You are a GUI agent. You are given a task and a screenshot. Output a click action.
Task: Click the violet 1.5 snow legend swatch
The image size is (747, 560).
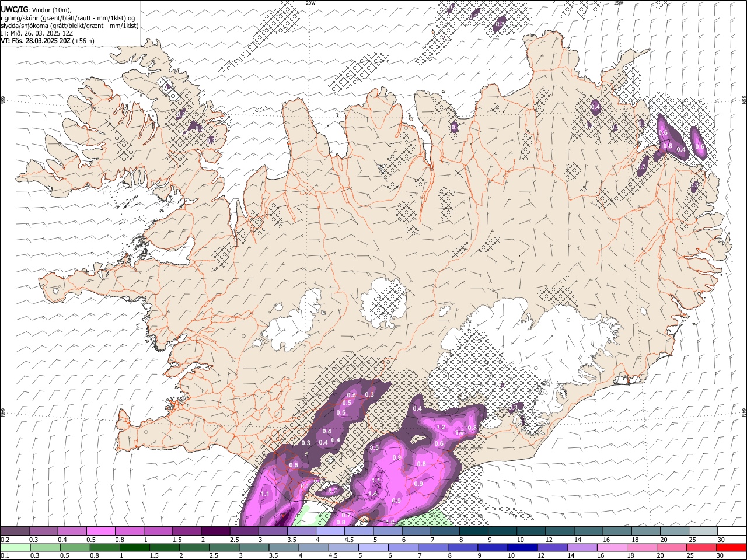[x=187, y=531]
